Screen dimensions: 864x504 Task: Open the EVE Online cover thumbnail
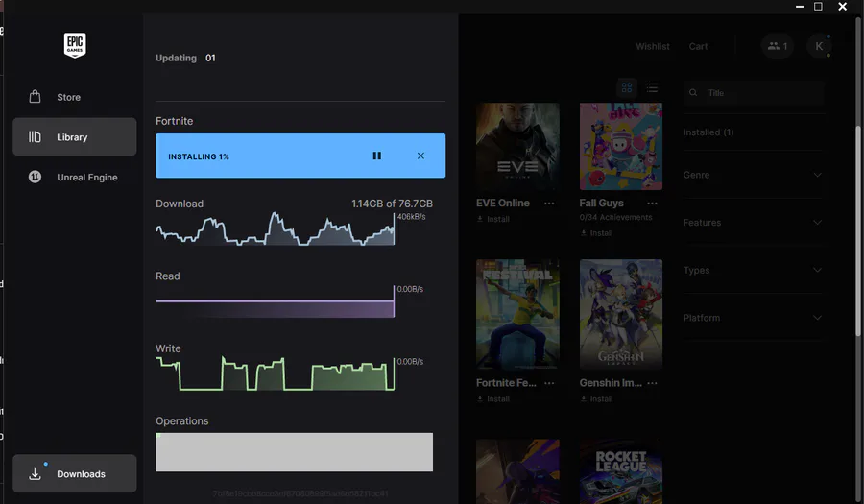coord(517,147)
